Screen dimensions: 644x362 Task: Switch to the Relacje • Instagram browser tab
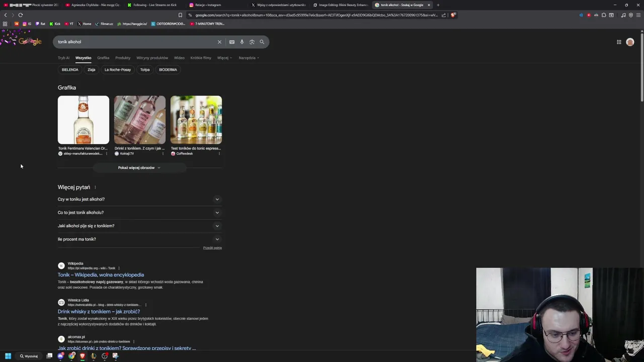click(x=216, y=5)
